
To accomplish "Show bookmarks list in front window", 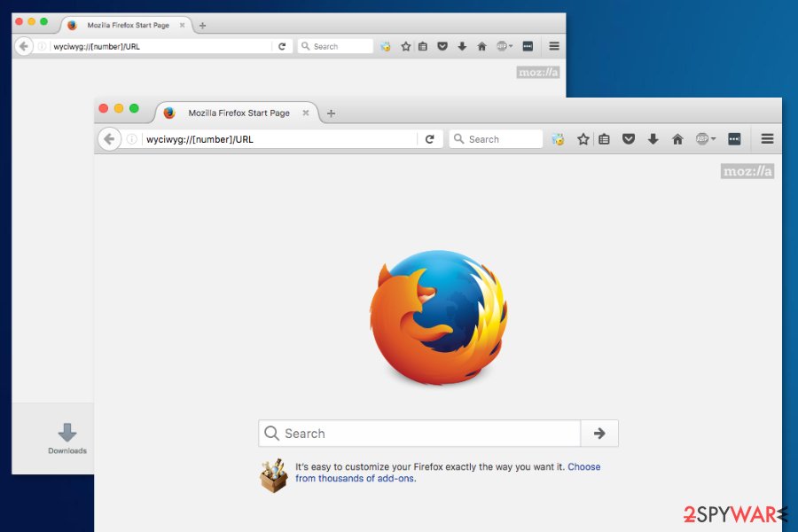I will click(604, 139).
